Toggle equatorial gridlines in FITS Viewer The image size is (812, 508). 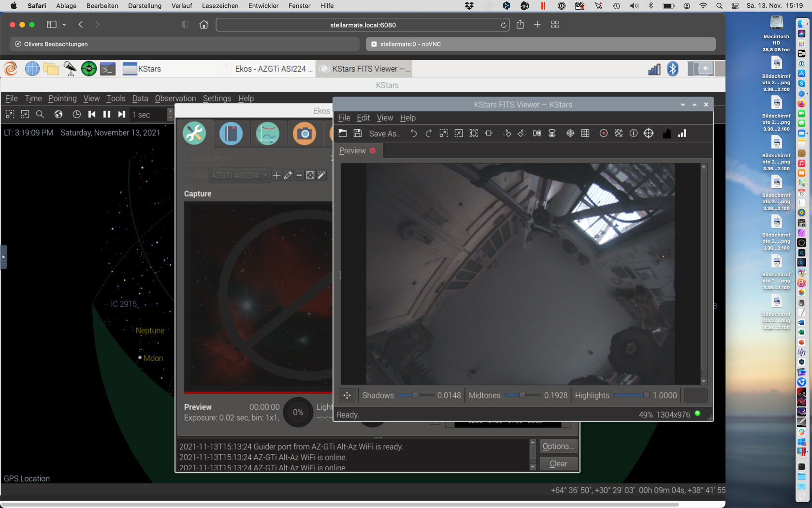pos(619,133)
